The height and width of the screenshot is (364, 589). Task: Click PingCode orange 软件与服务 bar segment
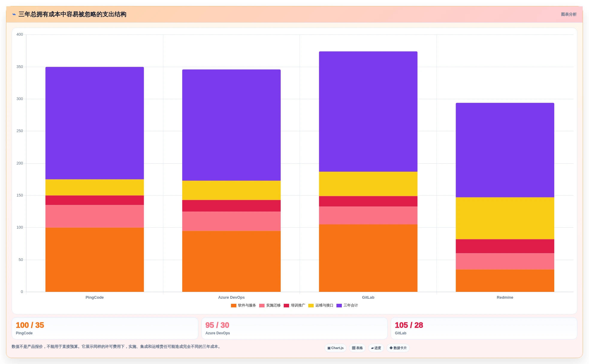(x=95, y=260)
